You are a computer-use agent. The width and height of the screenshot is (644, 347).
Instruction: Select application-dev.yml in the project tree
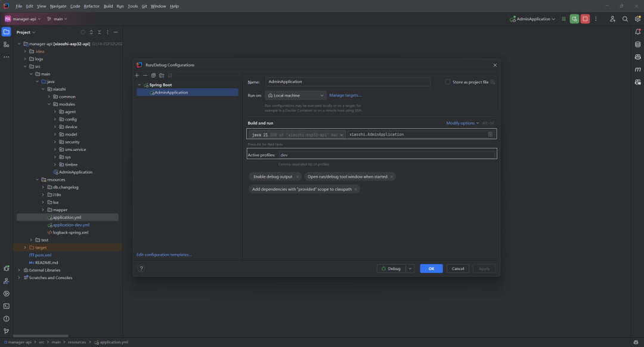point(71,225)
